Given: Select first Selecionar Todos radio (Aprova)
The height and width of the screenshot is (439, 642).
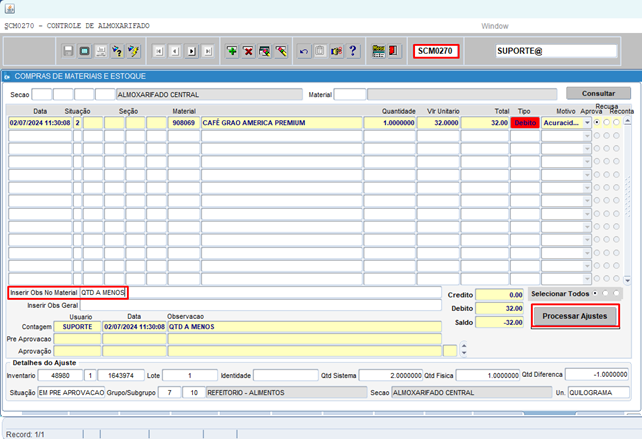Looking at the screenshot, I should [595, 293].
